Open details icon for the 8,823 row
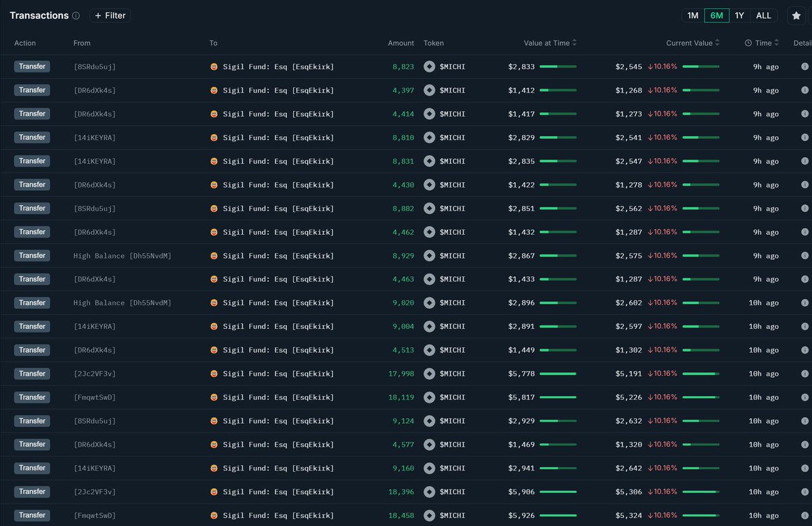Viewport: 812px width, 526px height. click(x=805, y=66)
